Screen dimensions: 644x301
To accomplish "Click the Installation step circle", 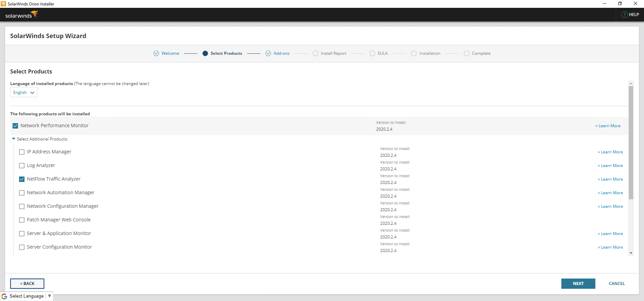I will pos(414,53).
